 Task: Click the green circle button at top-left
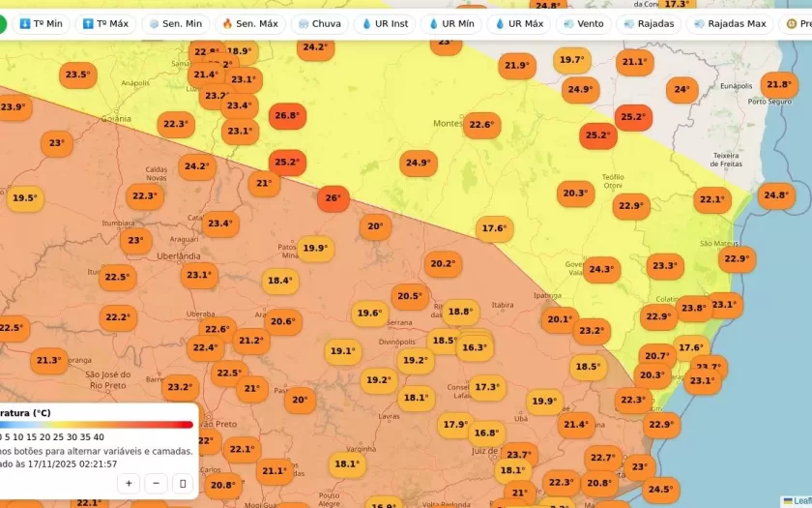1,23
